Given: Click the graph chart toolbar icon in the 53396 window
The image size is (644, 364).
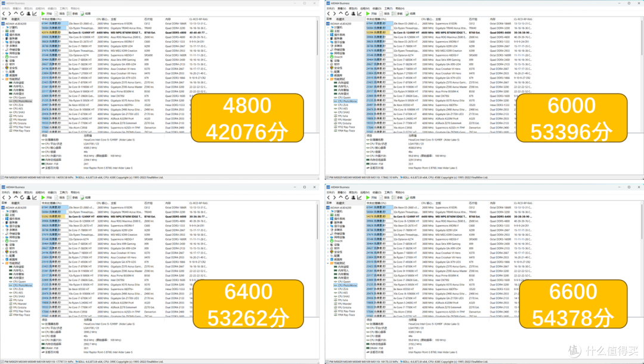Looking at the screenshot, I should (360, 14).
